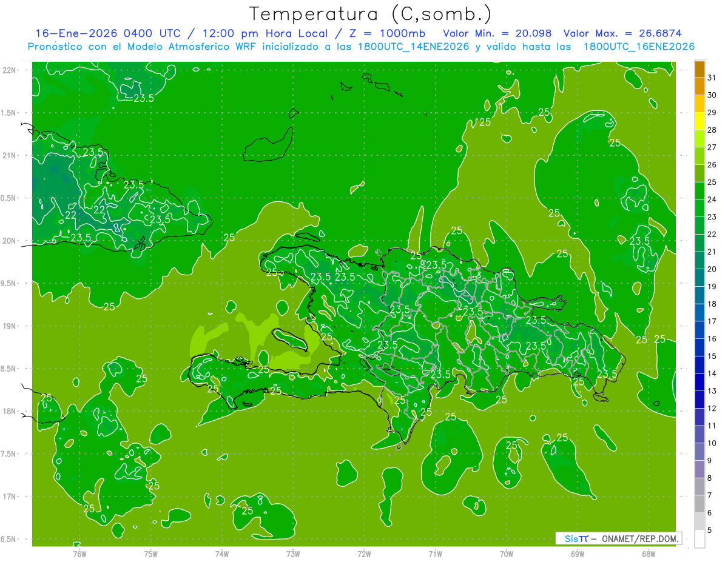
Task: Click the '21N' latitude axis label
Action: pos(9,156)
